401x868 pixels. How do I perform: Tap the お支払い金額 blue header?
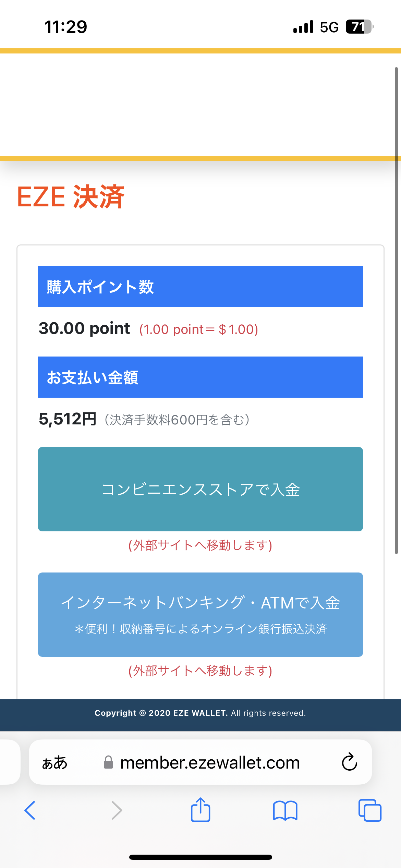pos(200,377)
